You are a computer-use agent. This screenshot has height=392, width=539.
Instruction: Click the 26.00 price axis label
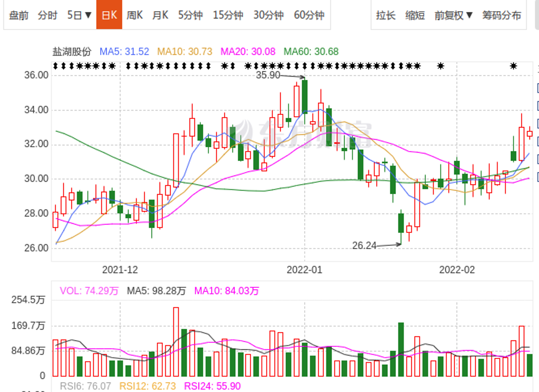(x=36, y=248)
